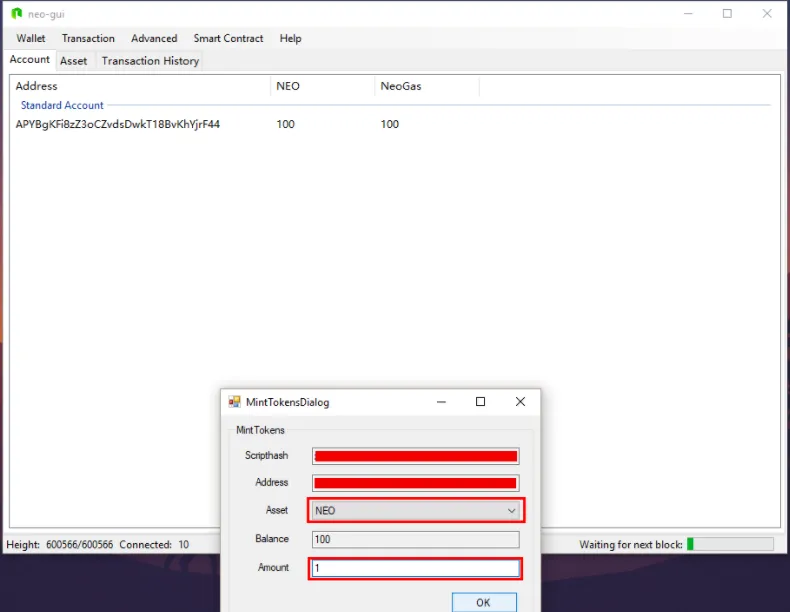Click the NeoGas column header
Image resolution: width=790 pixels, height=612 pixels.
tap(427, 86)
